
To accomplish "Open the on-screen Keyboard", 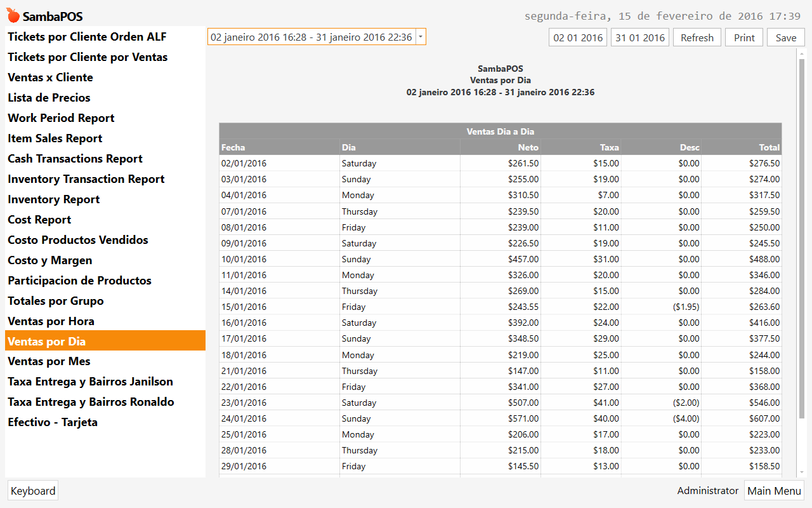I will [x=33, y=491].
